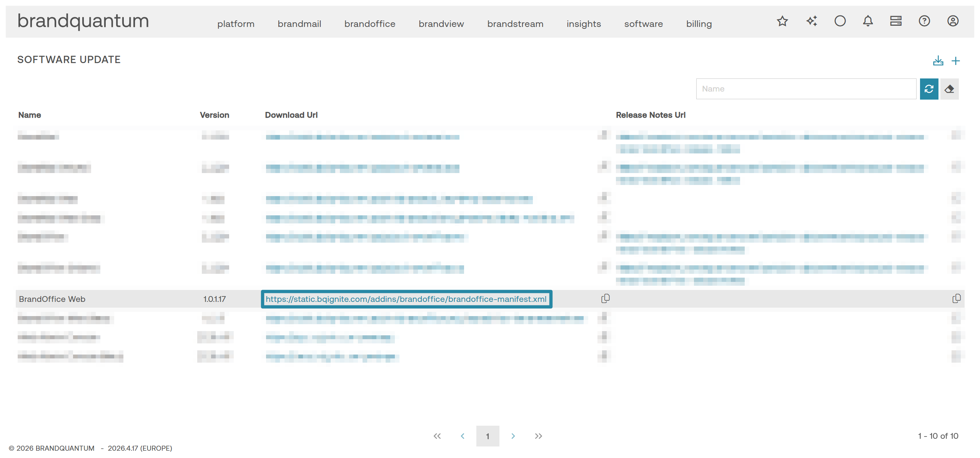Viewport: 980px width, 458px height.
Task: Sort by Name column header
Action: tap(30, 115)
